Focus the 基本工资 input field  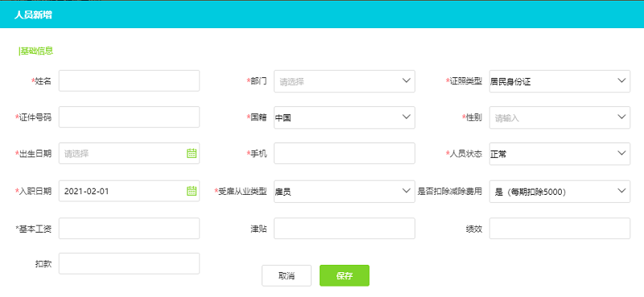click(x=129, y=229)
